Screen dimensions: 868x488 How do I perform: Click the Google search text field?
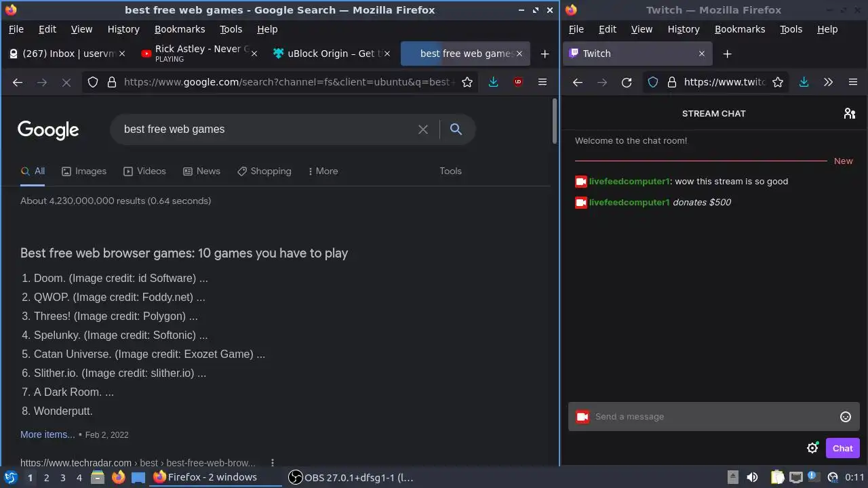coord(268,129)
